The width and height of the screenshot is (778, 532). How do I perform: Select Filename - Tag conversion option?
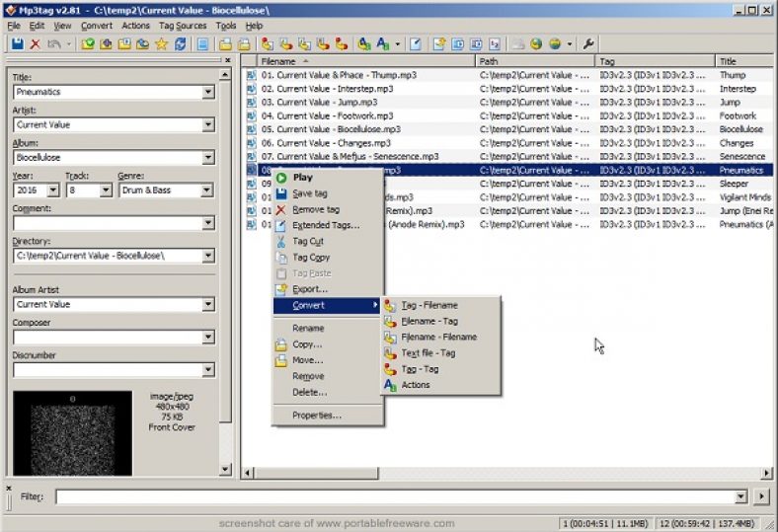(428, 321)
